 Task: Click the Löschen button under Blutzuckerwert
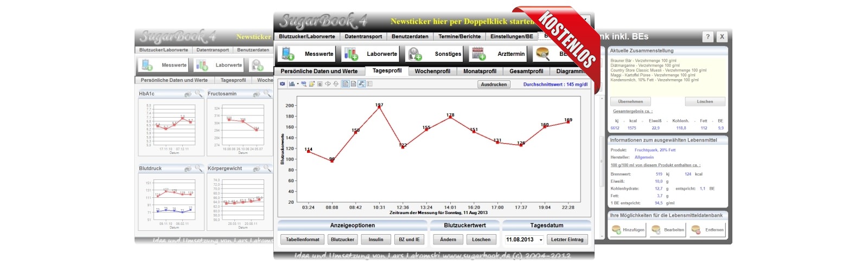pos(481,240)
